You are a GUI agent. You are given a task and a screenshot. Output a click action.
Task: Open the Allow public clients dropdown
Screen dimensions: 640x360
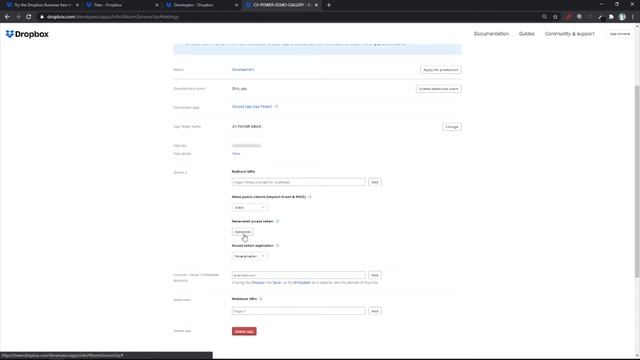250,207
